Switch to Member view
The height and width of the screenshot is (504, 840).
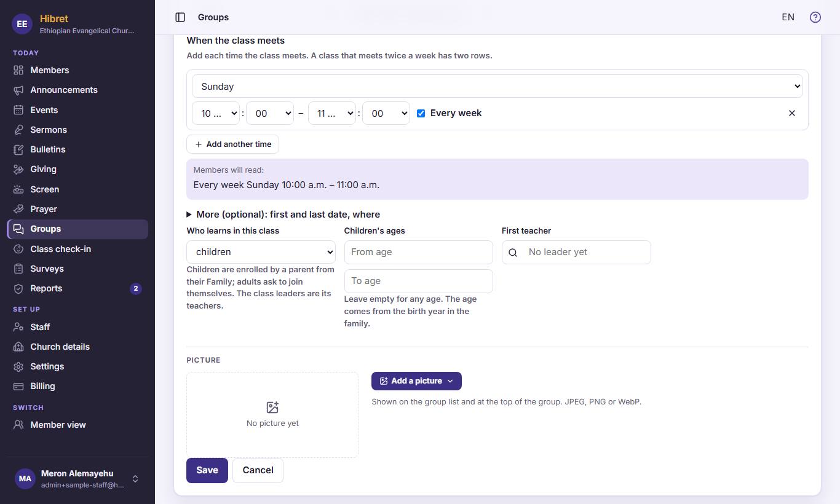pyautogui.click(x=77, y=425)
